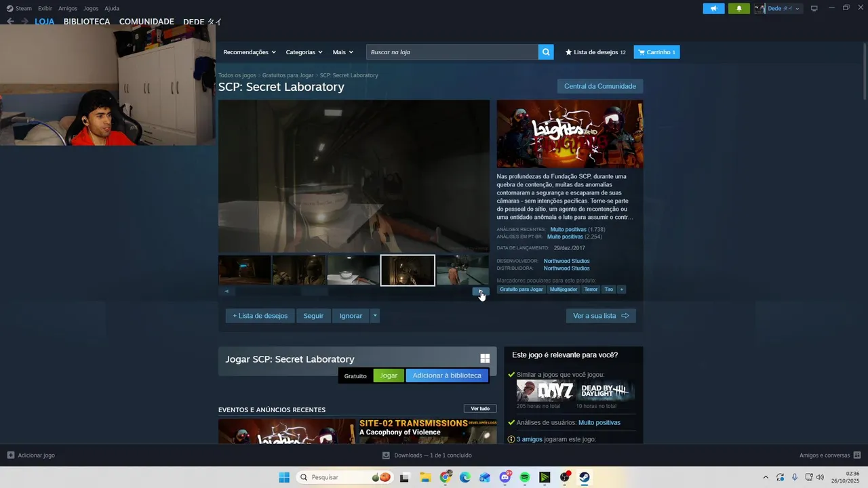Open Spotify from the taskbar
This screenshot has height=488, width=868.
pos(525,477)
